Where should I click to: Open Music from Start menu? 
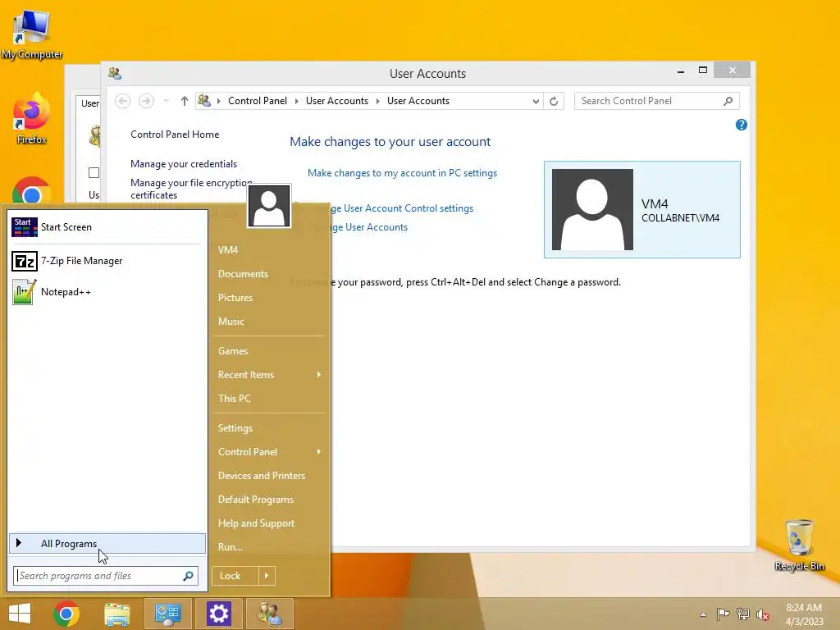point(231,322)
